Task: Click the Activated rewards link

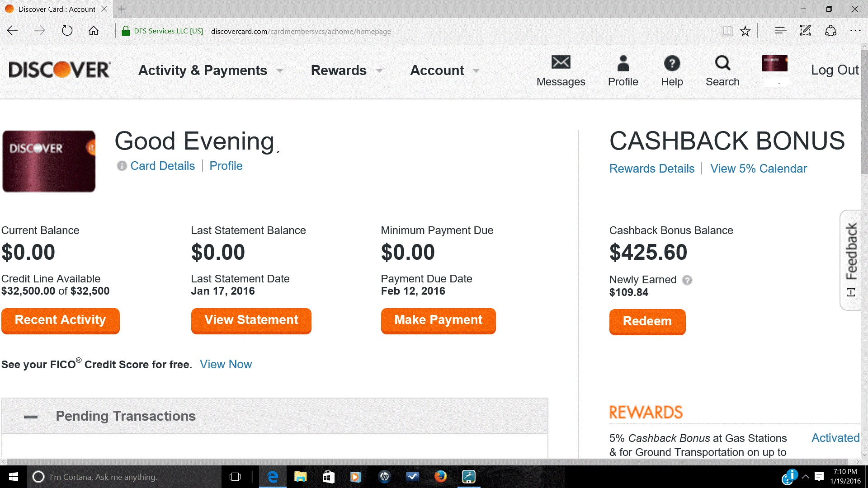Action: click(x=835, y=438)
